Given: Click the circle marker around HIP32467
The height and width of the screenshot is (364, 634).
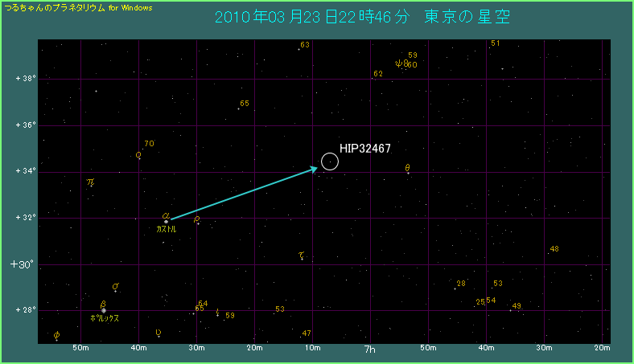Looking at the screenshot, I should [x=330, y=162].
